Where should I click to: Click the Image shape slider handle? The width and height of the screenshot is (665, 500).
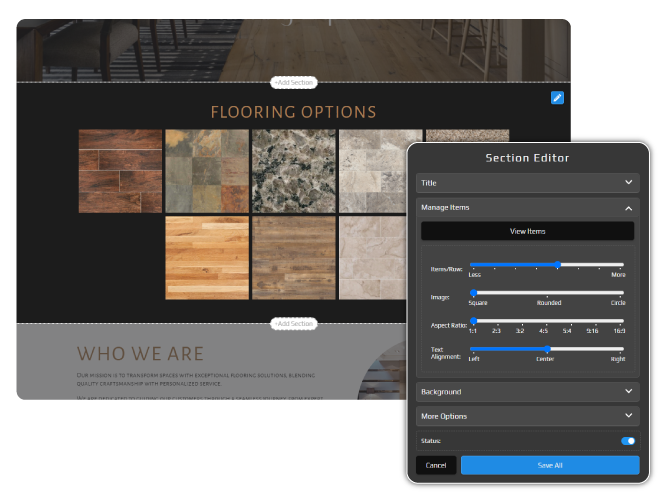click(x=474, y=293)
